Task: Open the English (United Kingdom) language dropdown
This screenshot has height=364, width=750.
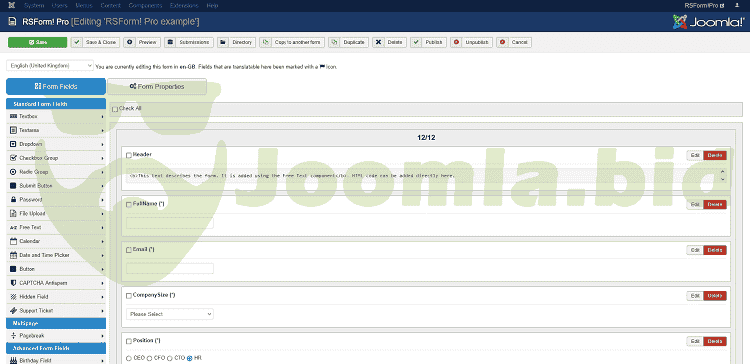Action: pos(50,66)
